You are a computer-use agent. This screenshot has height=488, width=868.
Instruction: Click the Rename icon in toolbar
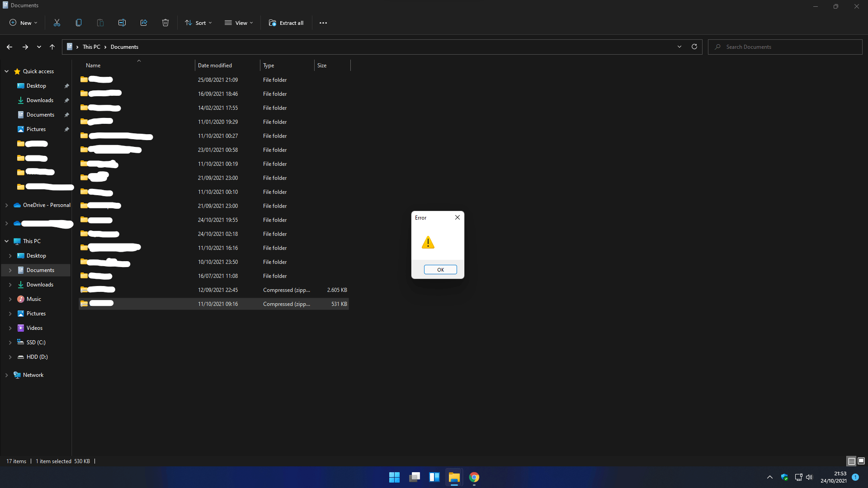click(122, 23)
